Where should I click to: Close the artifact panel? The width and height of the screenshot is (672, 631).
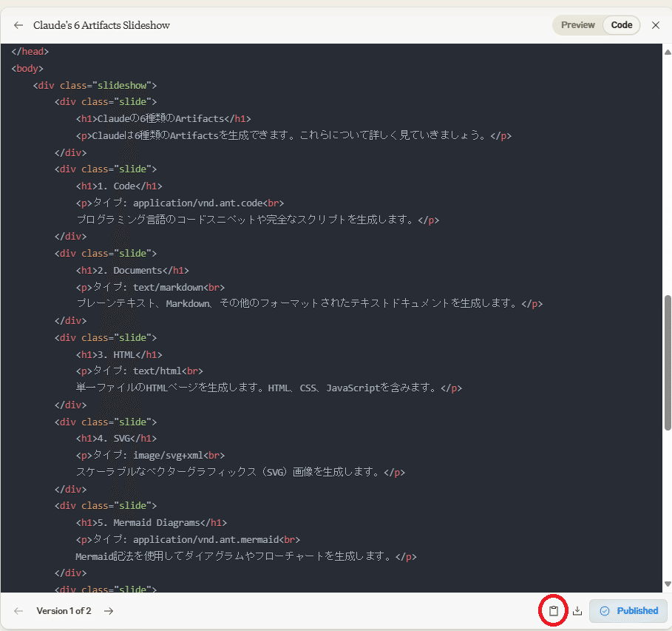655,25
